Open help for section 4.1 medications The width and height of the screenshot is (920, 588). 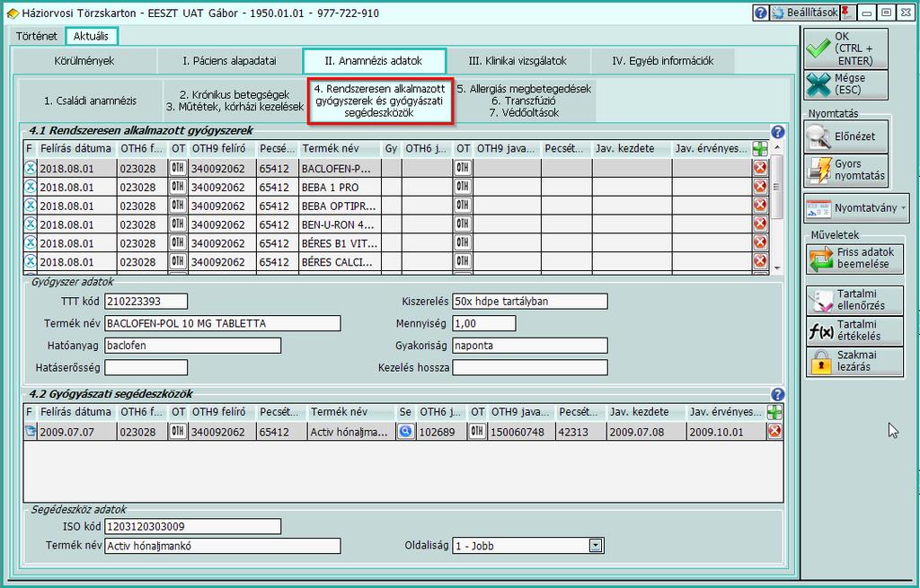777,132
